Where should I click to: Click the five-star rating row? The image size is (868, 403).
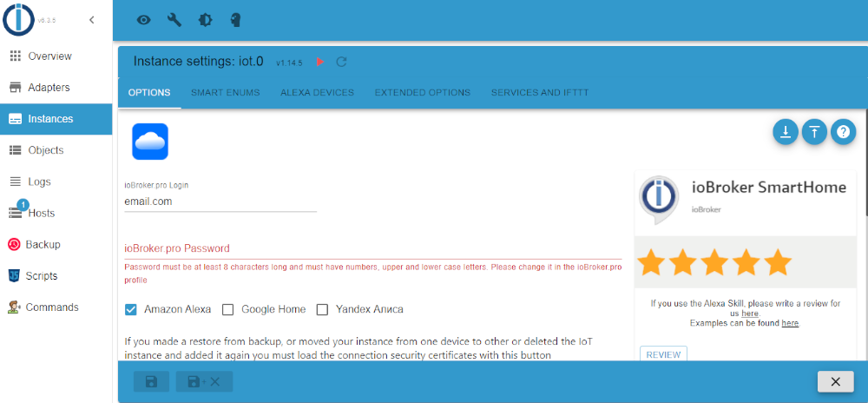714,262
